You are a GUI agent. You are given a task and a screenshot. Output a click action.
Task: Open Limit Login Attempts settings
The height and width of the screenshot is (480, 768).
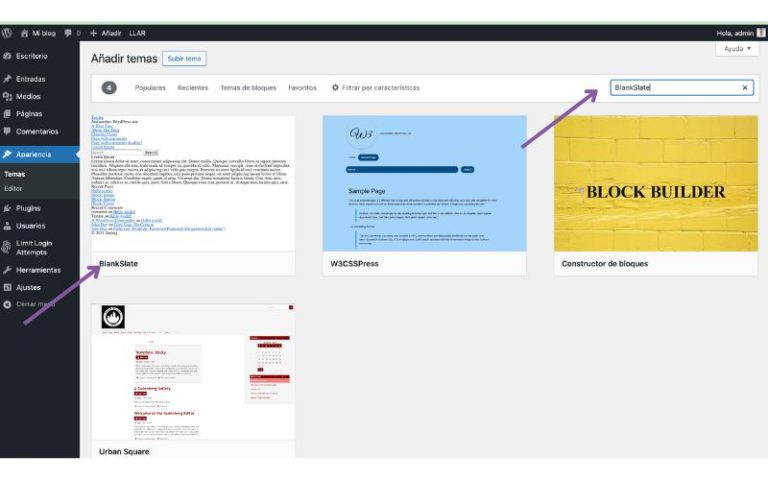click(34, 247)
